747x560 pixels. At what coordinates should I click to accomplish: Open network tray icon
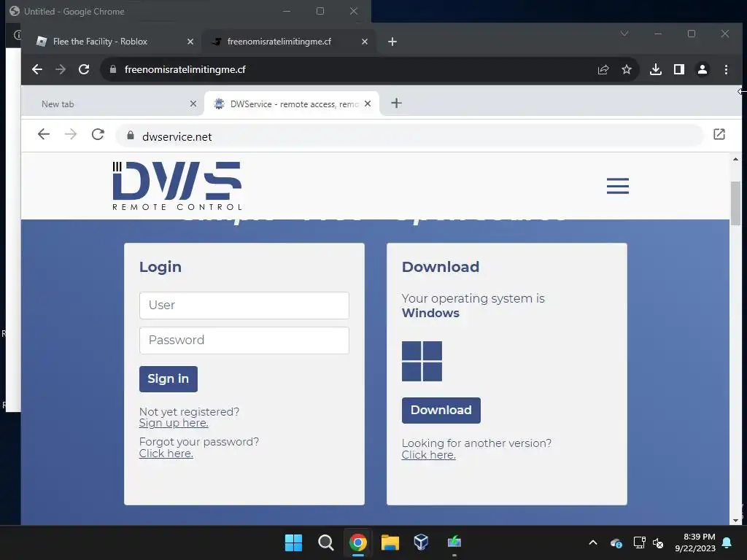(639, 542)
